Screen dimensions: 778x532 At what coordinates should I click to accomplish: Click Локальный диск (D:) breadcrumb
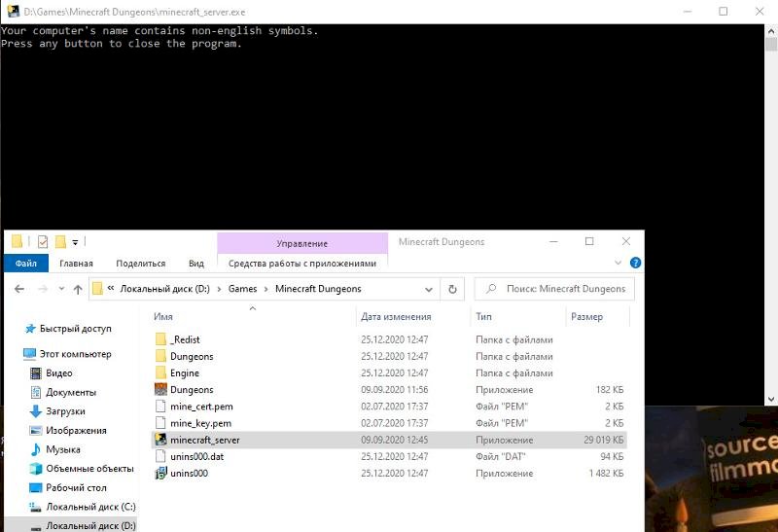[x=164, y=289]
